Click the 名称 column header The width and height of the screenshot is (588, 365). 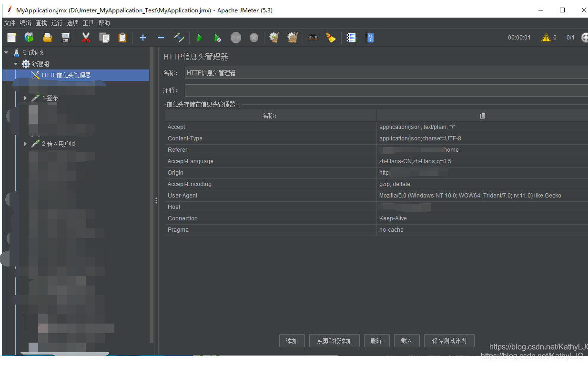coord(271,116)
